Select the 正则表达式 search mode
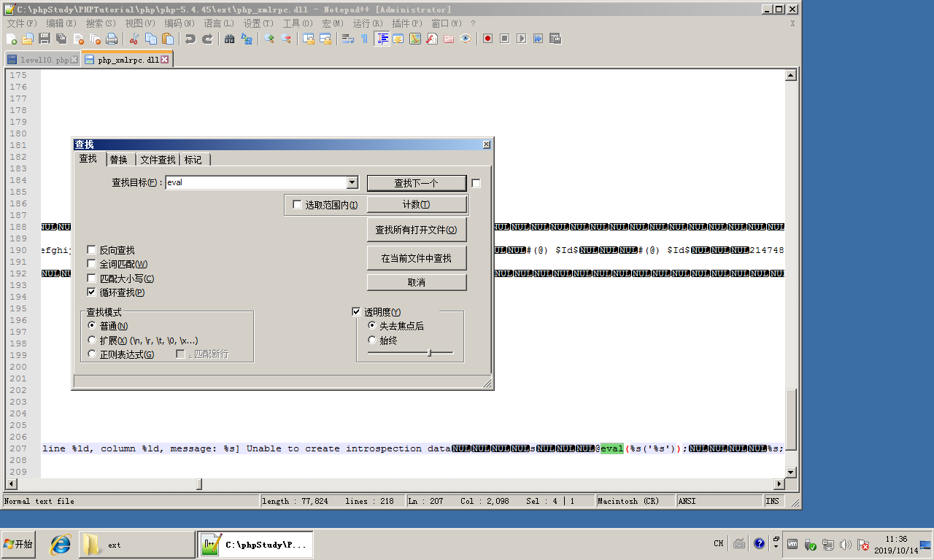This screenshot has height=560, width=934. [x=92, y=354]
